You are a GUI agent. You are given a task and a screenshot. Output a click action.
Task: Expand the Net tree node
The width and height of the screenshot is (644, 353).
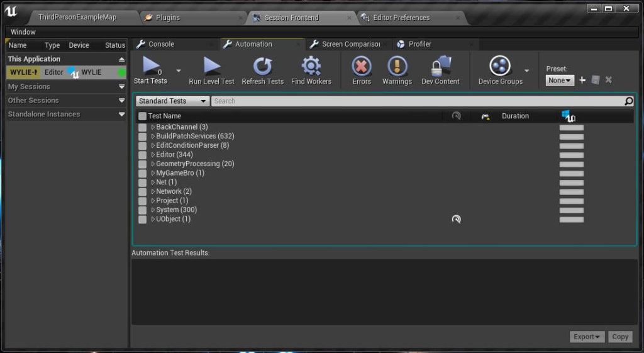pyautogui.click(x=153, y=182)
